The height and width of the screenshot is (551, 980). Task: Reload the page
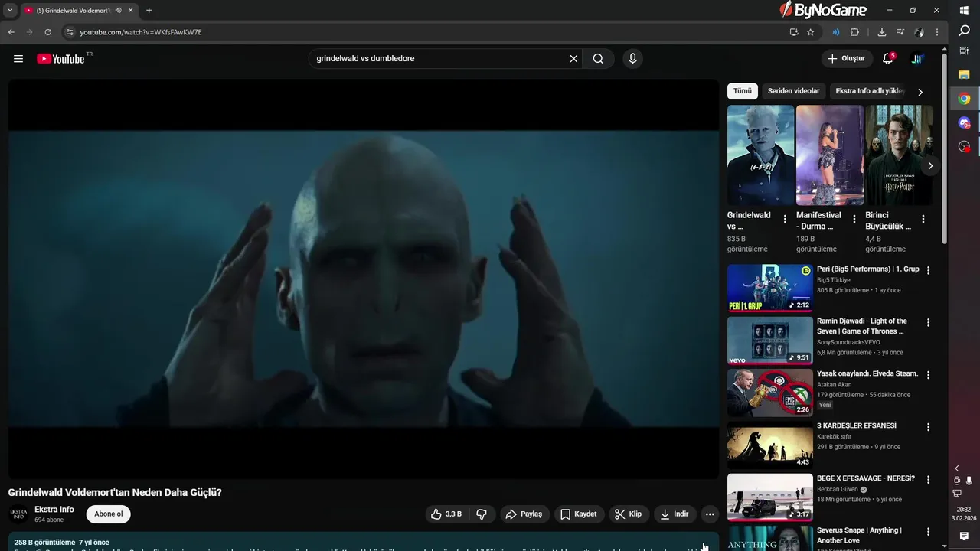47,32
